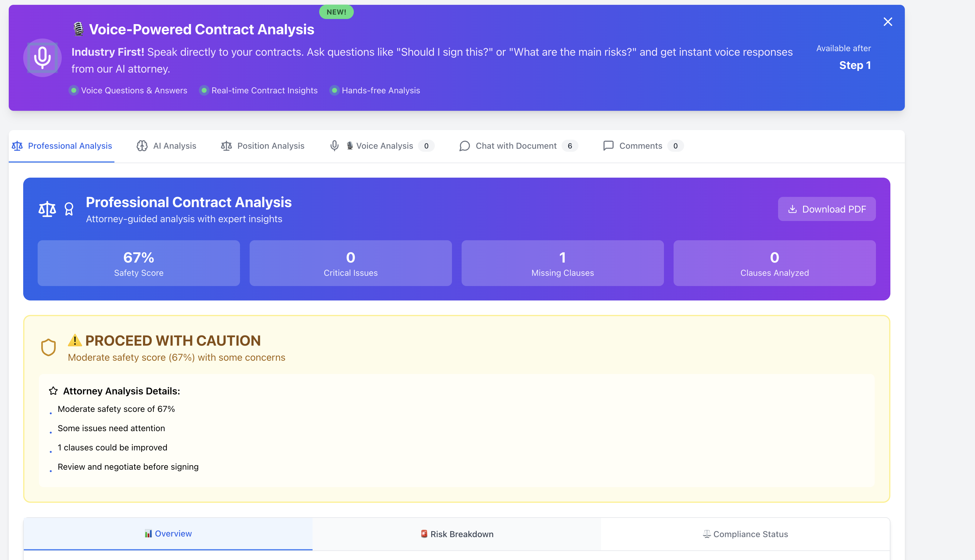Open the Chat with Document tab

click(519, 146)
